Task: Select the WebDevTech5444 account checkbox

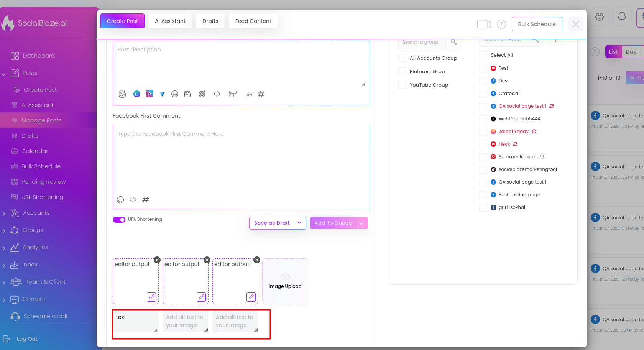Action: pyautogui.click(x=483, y=119)
